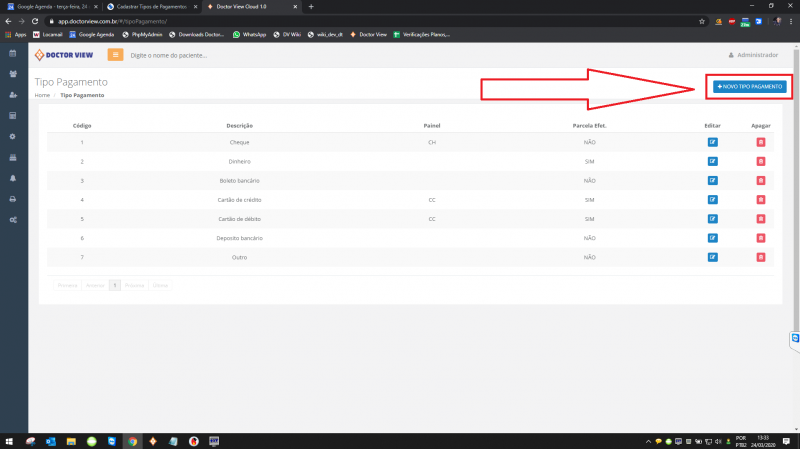
Task: Open the settings gear in sidebar
Action: (13, 136)
